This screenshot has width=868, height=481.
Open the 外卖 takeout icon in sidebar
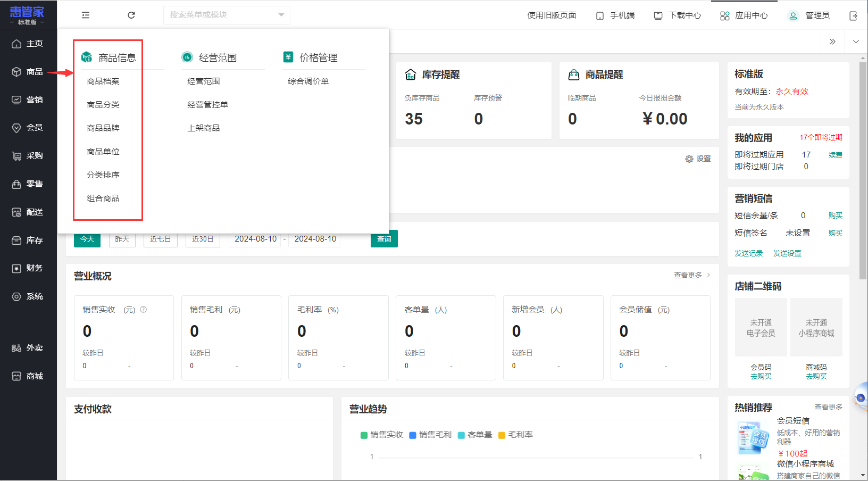[16, 348]
